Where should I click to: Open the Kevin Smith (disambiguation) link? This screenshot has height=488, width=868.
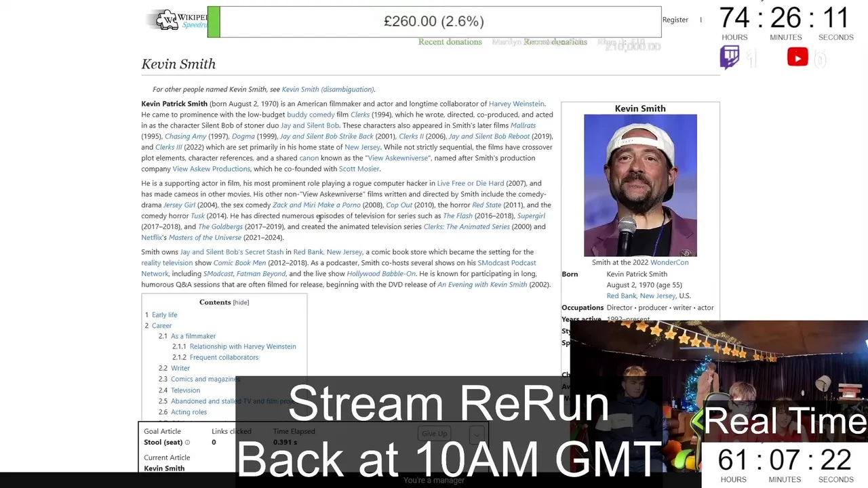pos(328,89)
